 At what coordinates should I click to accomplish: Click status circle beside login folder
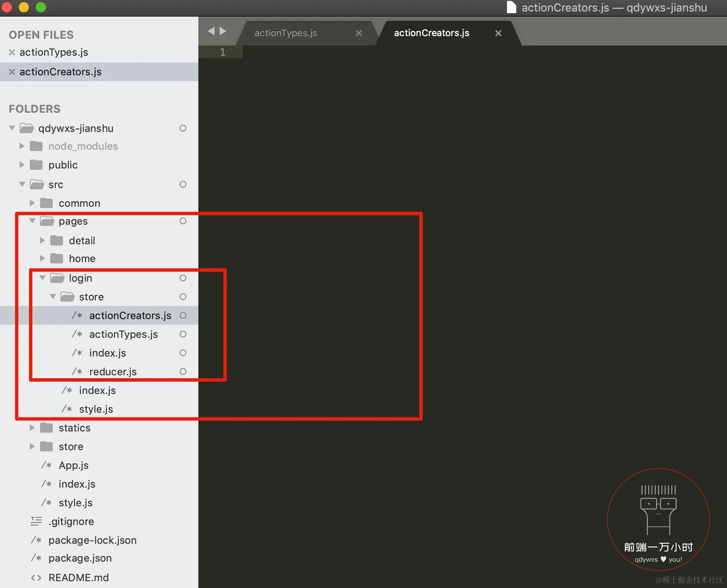(183, 278)
